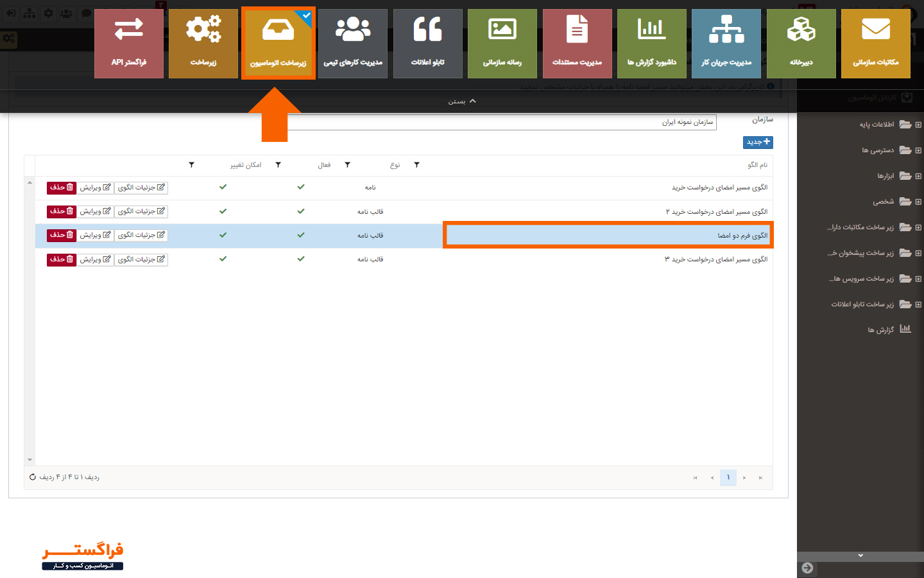Click the جدید button to add pattern

coord(758,142)
